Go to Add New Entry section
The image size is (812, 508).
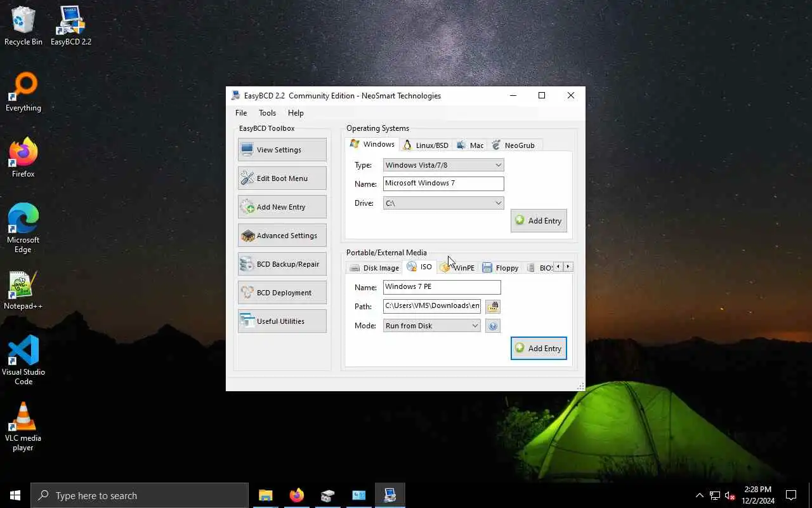282,207
